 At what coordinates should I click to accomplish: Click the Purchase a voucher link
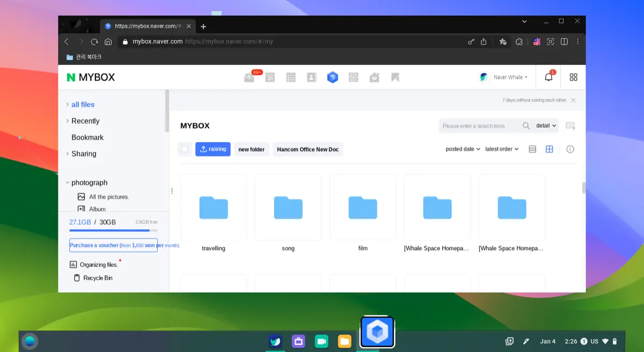pyautogui.click(x=113, y=245)
